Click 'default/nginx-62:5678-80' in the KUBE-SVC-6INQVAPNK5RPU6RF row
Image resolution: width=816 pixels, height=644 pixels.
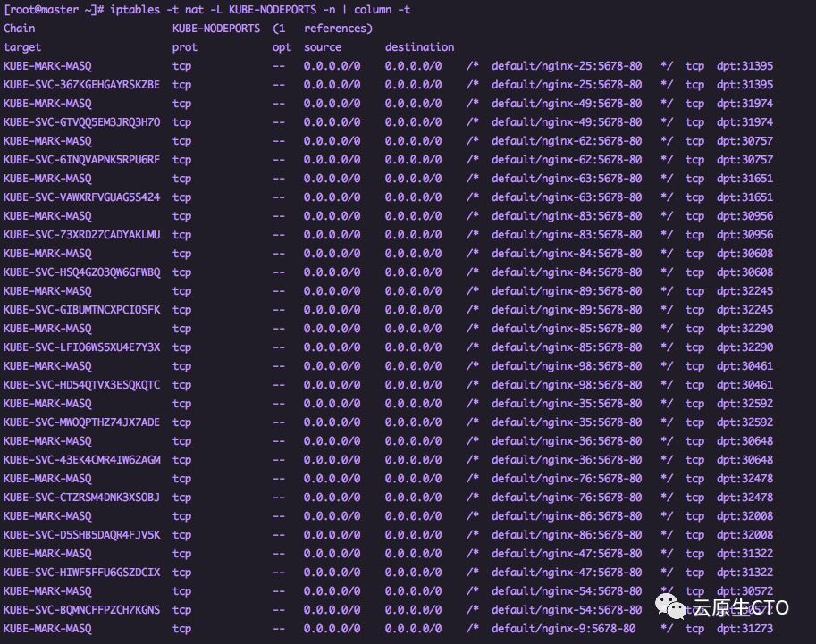point(567,160)
